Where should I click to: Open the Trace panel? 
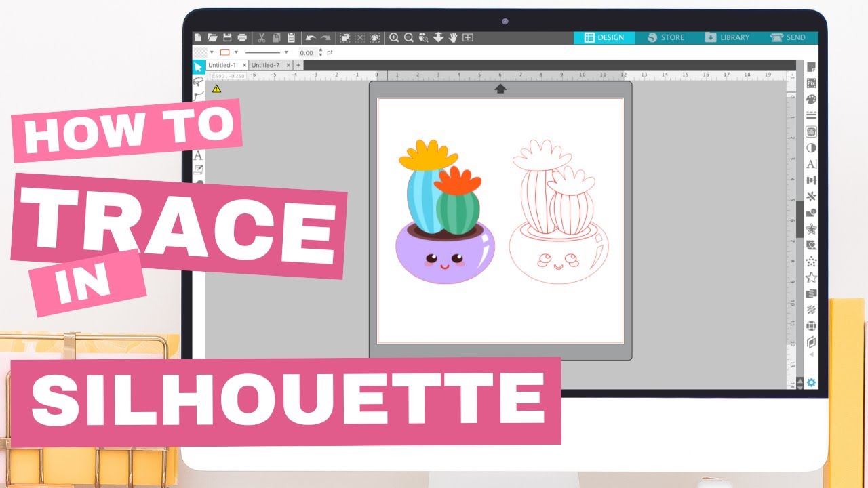pyautogui.click(x=811, y=131)
